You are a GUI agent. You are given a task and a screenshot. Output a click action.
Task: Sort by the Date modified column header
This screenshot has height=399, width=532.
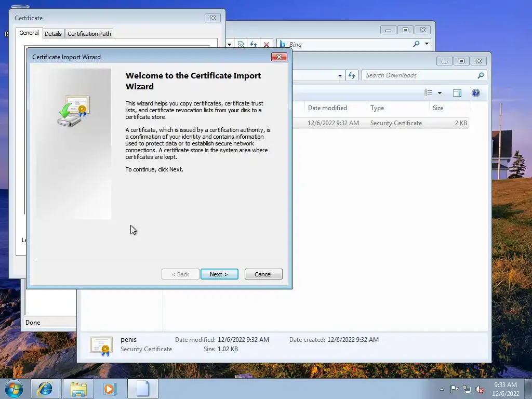[x=335, y=108]
